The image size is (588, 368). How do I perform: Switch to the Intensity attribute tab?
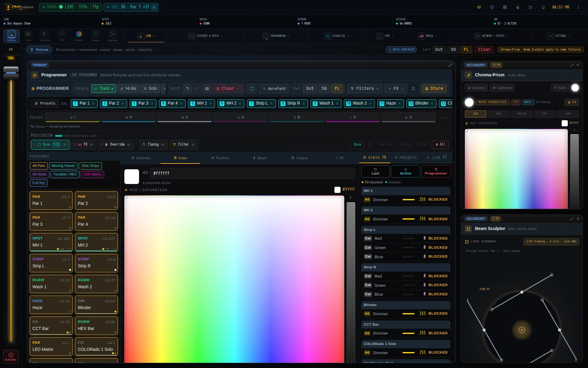[x=141, y=158]
